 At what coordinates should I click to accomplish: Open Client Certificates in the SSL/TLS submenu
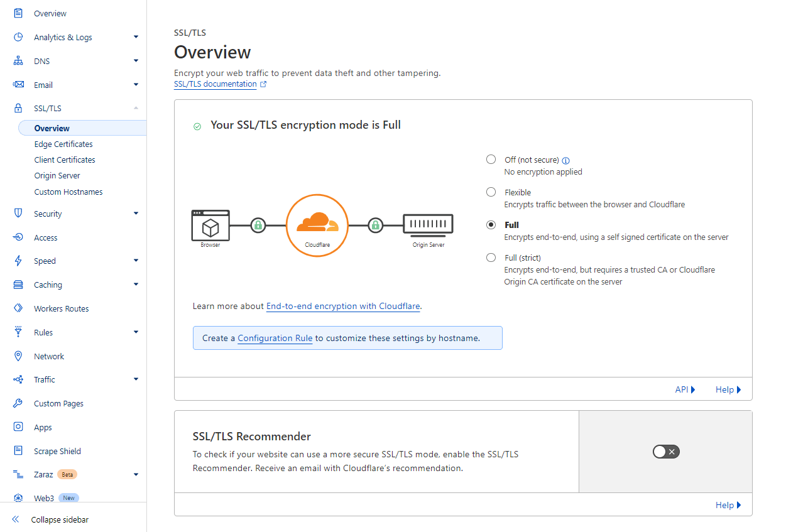[65, 160]
